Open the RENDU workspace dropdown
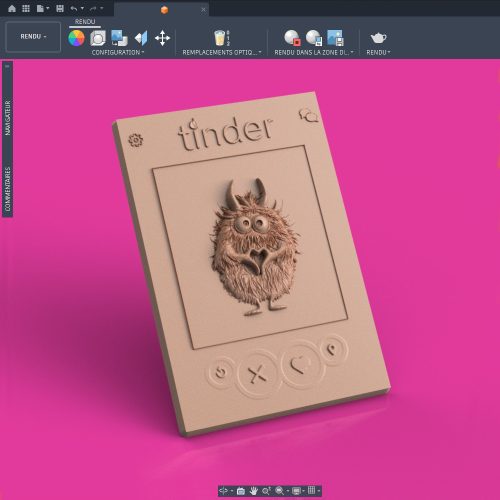This screenshot has width=500, height=500. [x=33, y=36]
